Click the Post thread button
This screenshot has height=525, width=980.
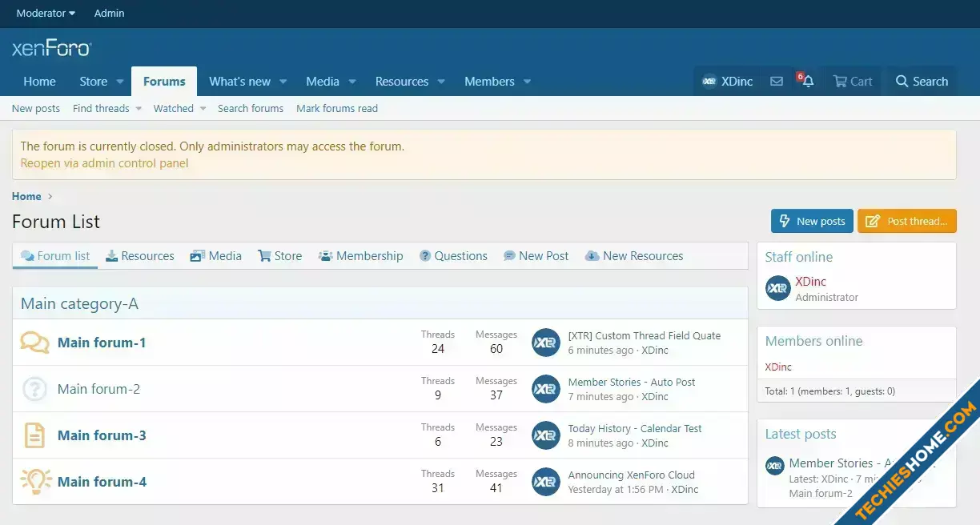(x=907, y=221)
